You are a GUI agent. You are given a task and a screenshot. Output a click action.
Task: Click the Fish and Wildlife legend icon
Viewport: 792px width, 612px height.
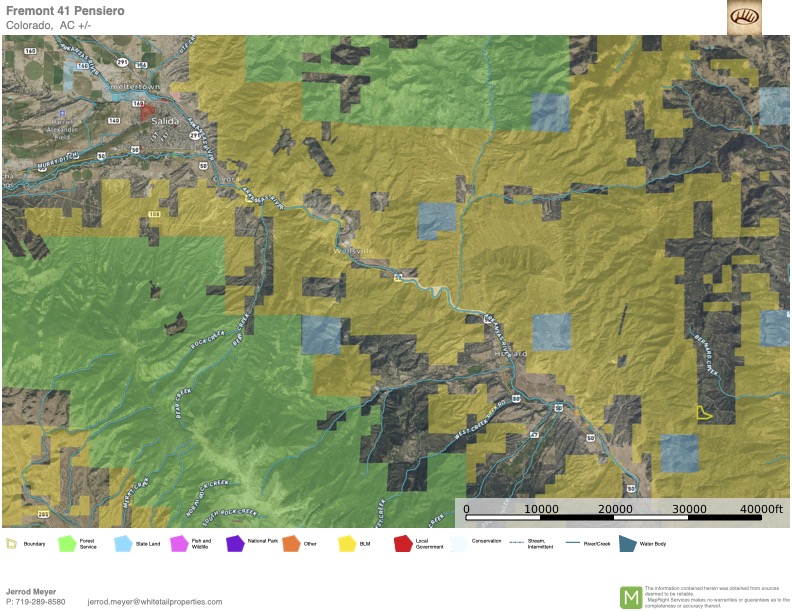179,544
